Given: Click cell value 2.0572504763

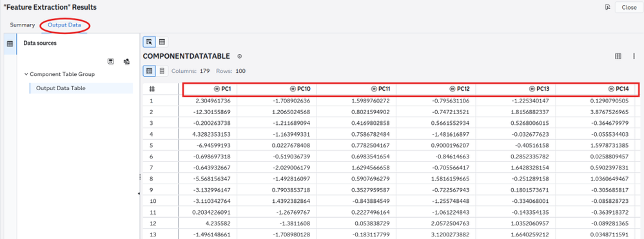Looking at the screenshot, I should coord(451,224).
